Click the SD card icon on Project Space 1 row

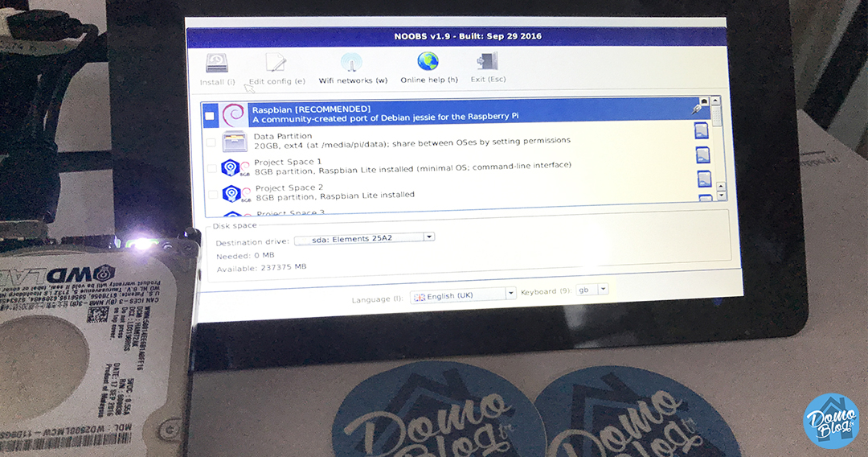[702, 155]
